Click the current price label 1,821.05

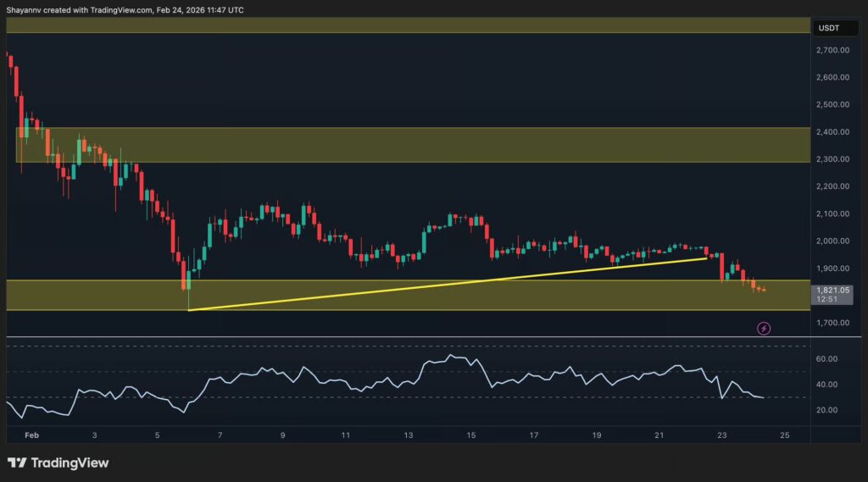point(831,290)
